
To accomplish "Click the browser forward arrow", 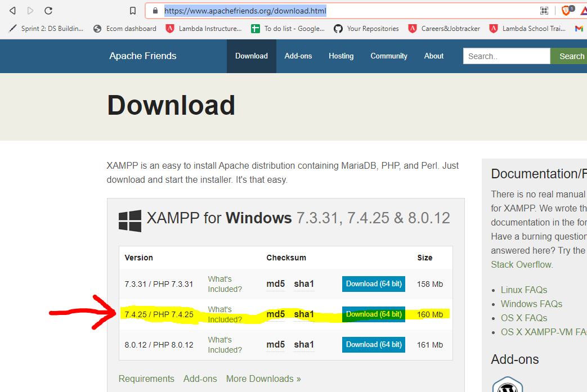I will coord(30,11).
